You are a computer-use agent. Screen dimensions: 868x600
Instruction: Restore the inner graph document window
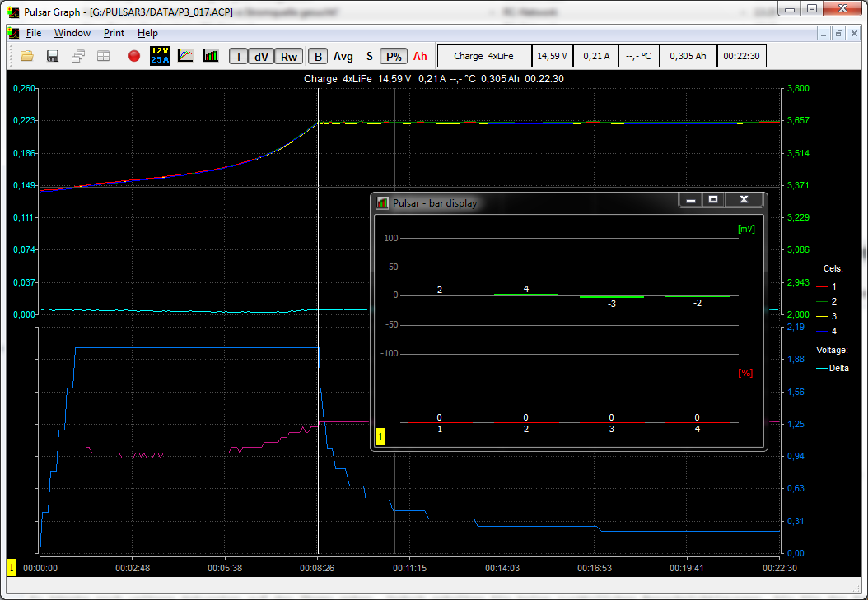[x=838, y=34]
